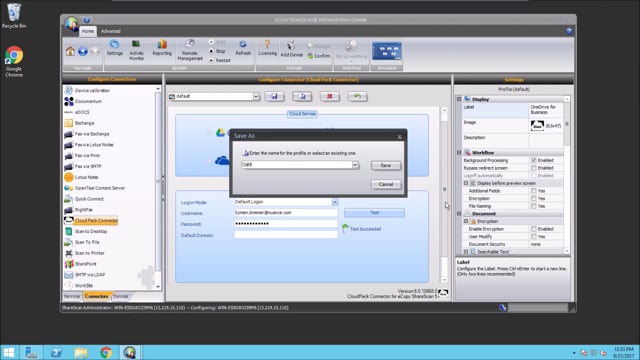Click Save in the Save As dialog
The width and height of the screenshot is (640, 360).
386,165
